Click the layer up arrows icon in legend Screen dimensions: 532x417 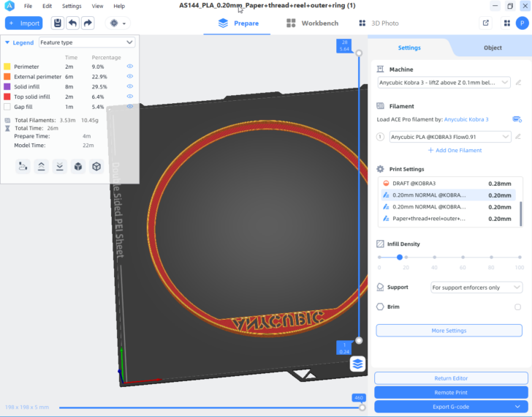pos(41,166)
